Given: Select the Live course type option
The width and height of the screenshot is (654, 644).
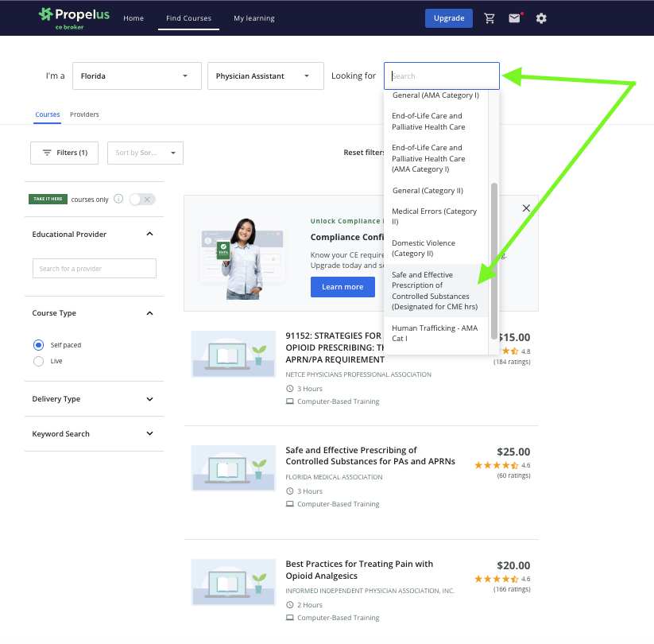Looking at the screenshot, I should pos(38,361).
